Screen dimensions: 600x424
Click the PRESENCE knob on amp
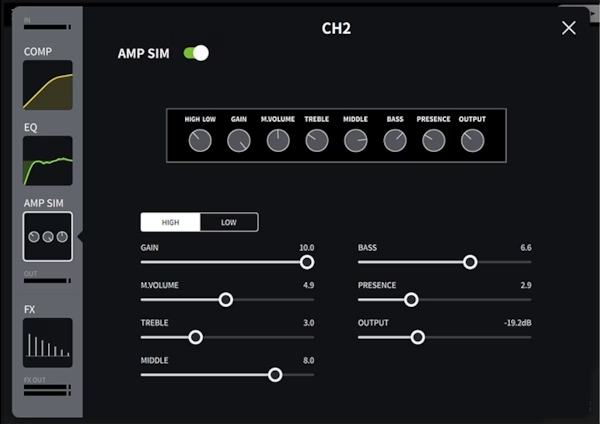pyautogui.click(x=433, y=141)
